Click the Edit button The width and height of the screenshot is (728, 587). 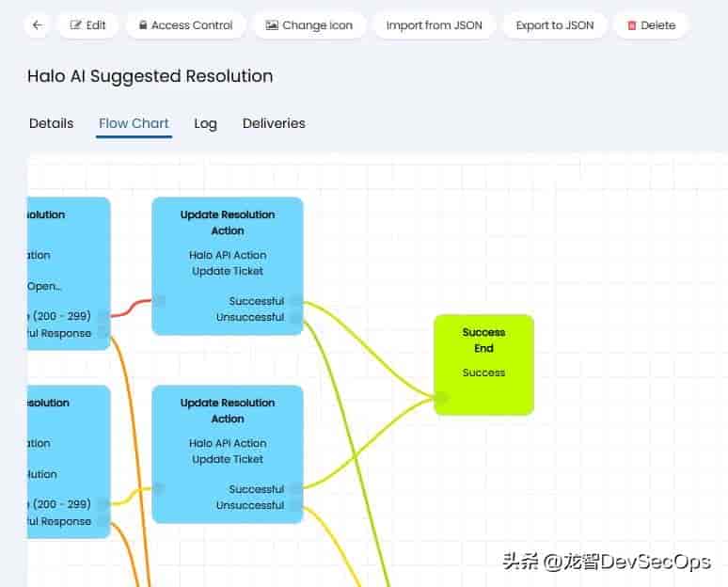coord(87,25)
